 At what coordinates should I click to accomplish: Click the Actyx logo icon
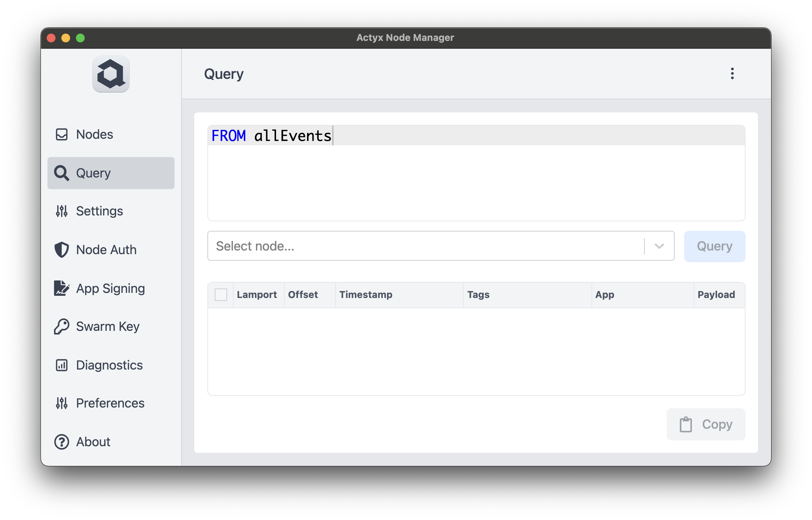(x=111, y=74)
